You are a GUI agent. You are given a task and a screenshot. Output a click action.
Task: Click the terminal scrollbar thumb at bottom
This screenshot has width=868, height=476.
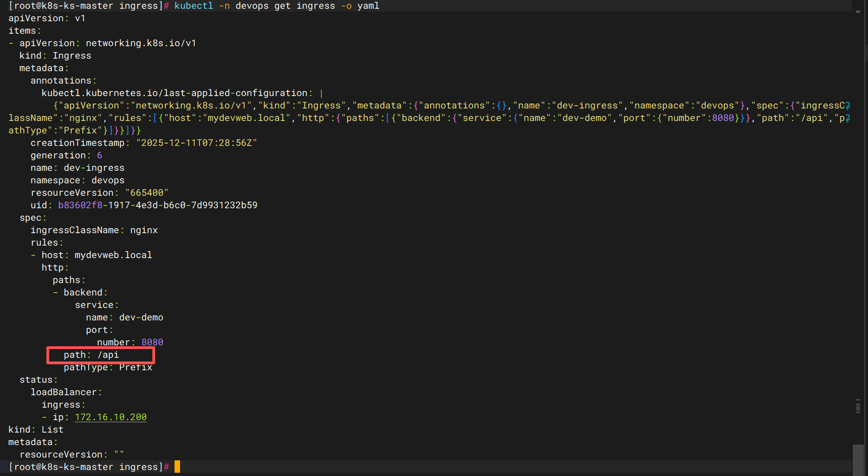pyautogui.click(x=858, y=459)
